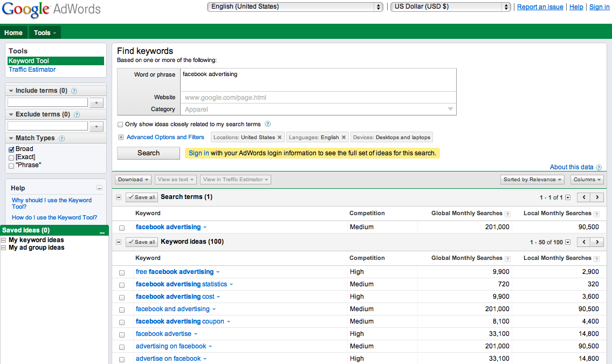Remove the Locations: United States filter
Screen dimensions: 612x364
pyautogui.click(x=279, y=138)
